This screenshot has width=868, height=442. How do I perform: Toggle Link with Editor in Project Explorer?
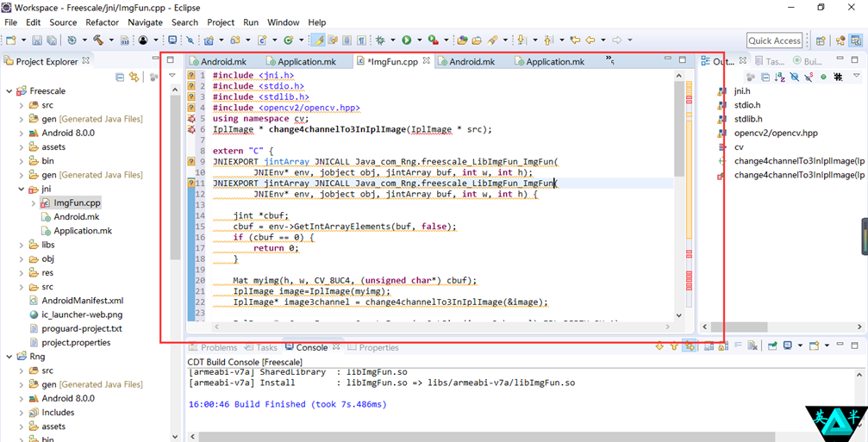point(134,78)
